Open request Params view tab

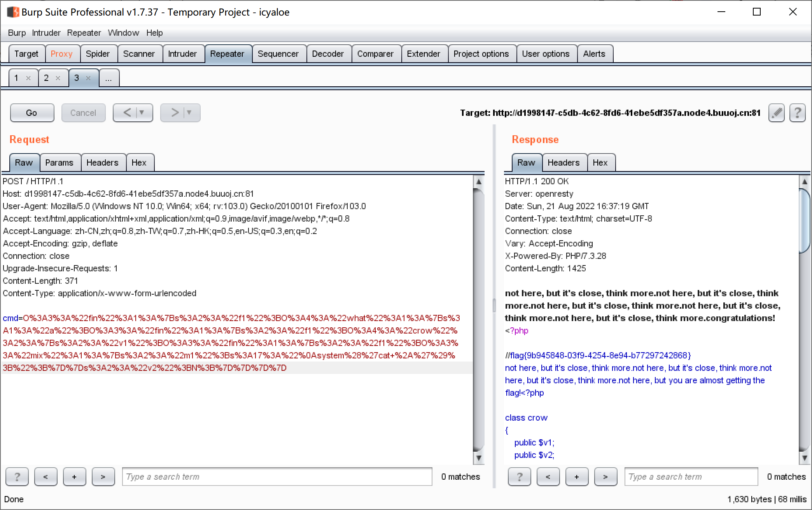point(59,162)
